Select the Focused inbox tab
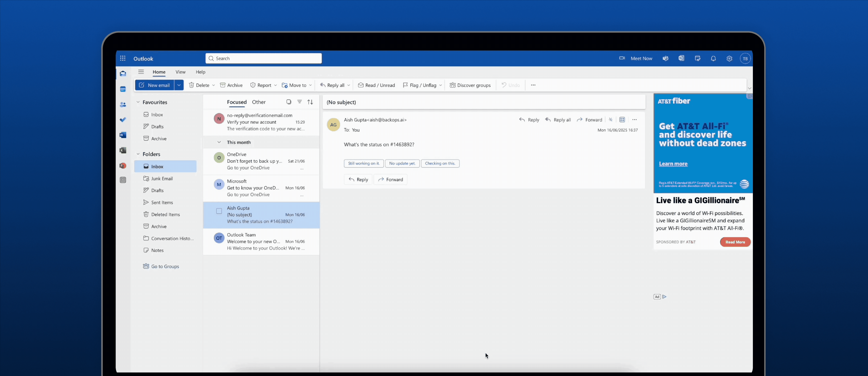The height and width of the screenshot is (376, 868). pyautogui.click(x=237, y=102)
